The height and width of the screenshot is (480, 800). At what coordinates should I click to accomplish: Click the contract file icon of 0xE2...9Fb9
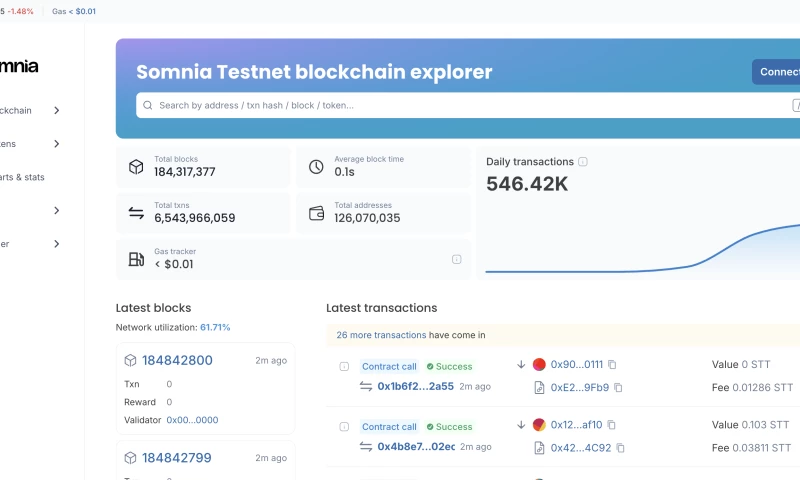click(539, 388)
